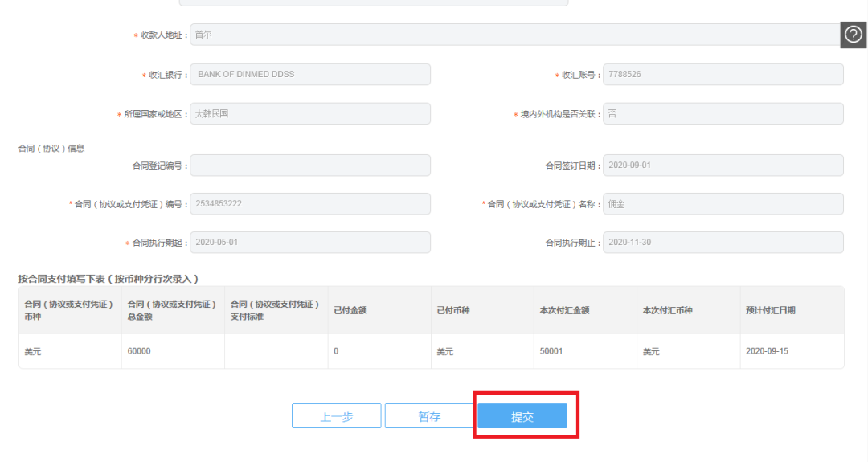Image resolution: width=868 pixels, height=462 pixels.
Task: Open the 境内外机构是否关联 field showing 否
Action: coord(723,113)
